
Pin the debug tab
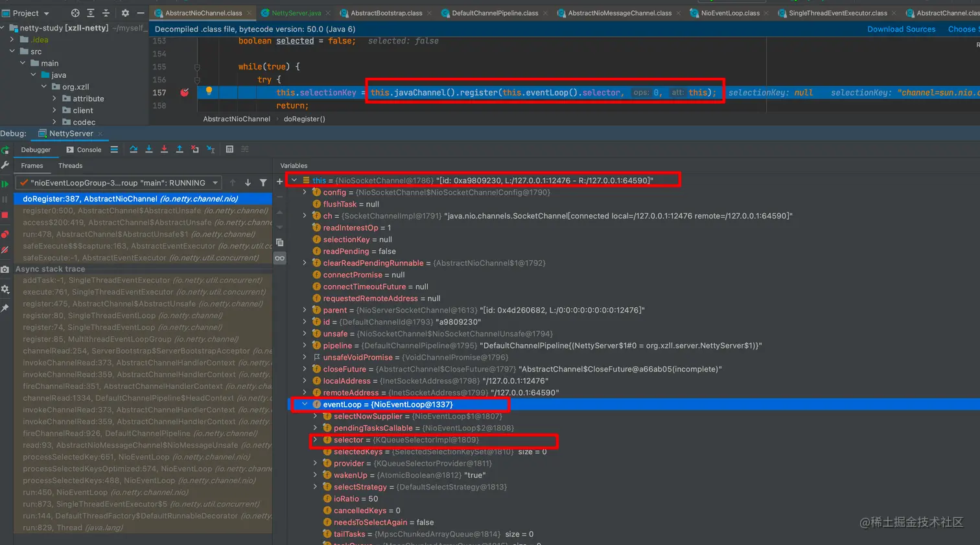[5, 308]
